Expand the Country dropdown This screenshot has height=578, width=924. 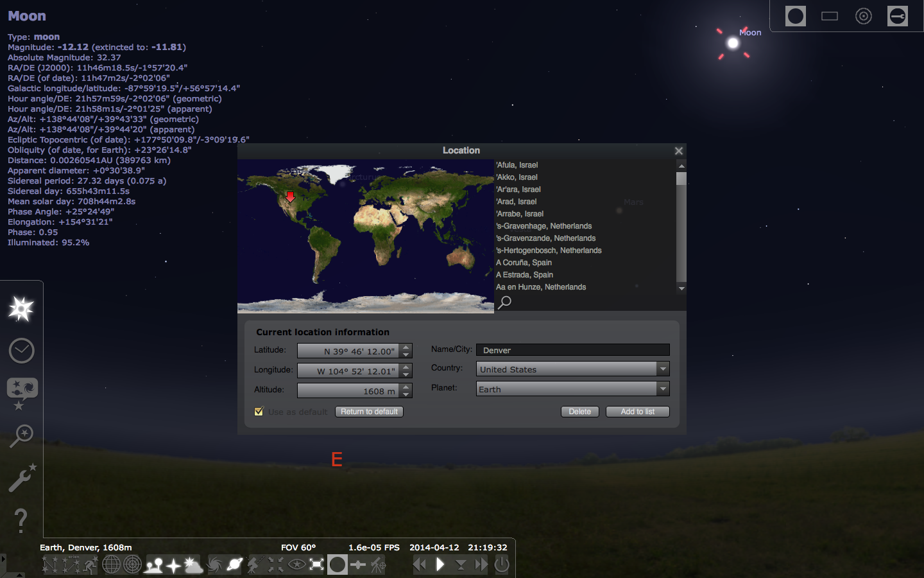663,369
